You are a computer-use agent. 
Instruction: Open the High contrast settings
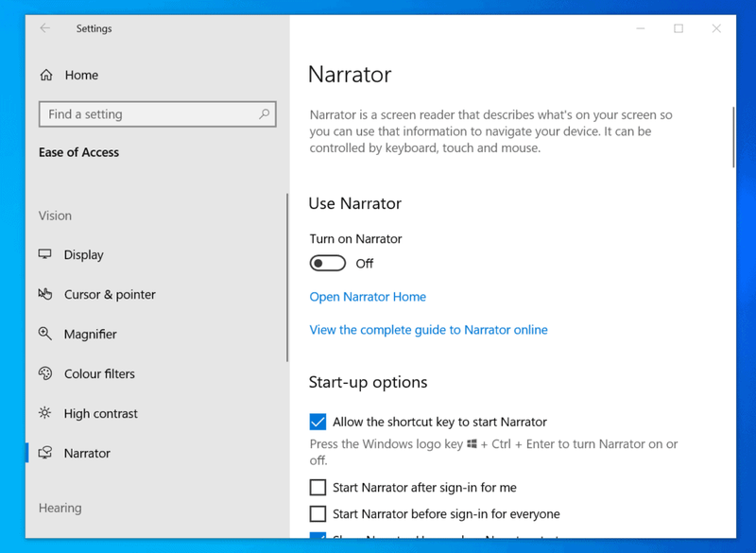pyautogui.click(x=101, y=414)
